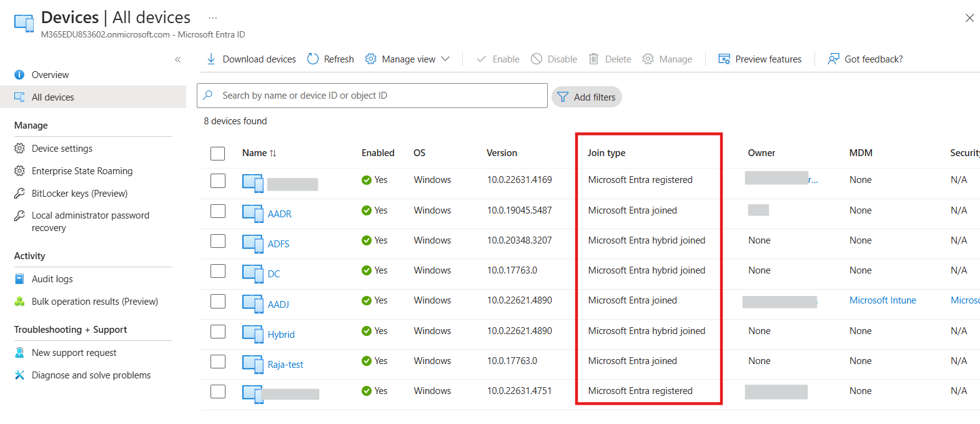This screenshot has height=424, width=980.
Task: Click the device icon beside AADJ
Action: (x=253, y=304)
